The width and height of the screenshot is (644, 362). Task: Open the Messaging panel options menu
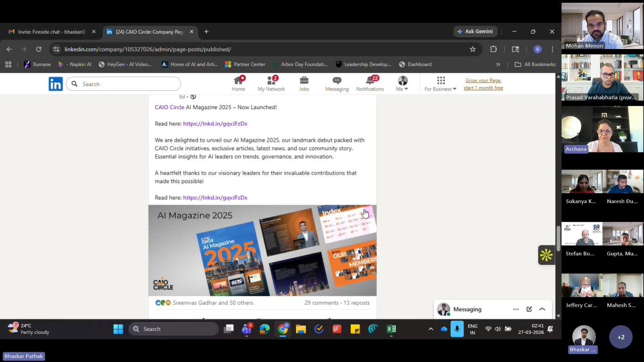click(x=516, y=309)
